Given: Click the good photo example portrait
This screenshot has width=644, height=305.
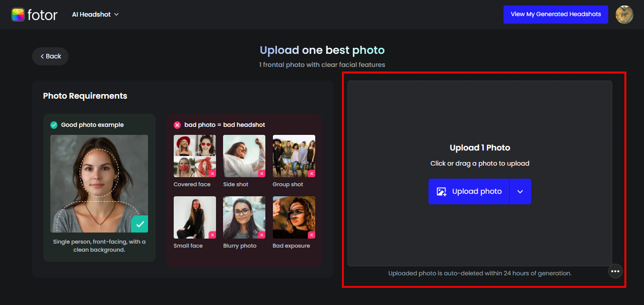Looking at the screenshot, I should pyautogui.click(x=99, y=184).
